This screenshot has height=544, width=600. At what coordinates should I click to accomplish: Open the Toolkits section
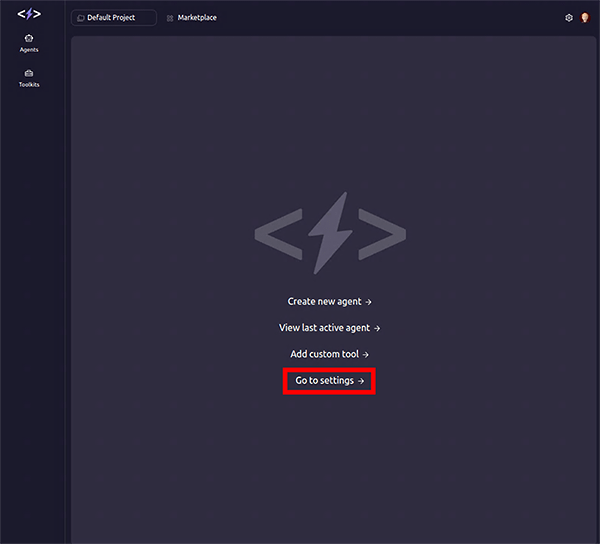pos(29,78)
